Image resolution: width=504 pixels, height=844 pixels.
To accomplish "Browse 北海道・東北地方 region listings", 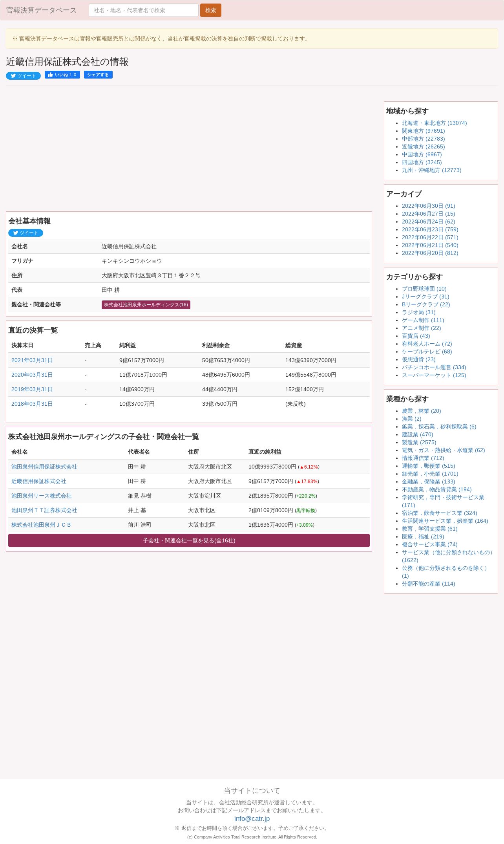I will (x=435, y=123).
